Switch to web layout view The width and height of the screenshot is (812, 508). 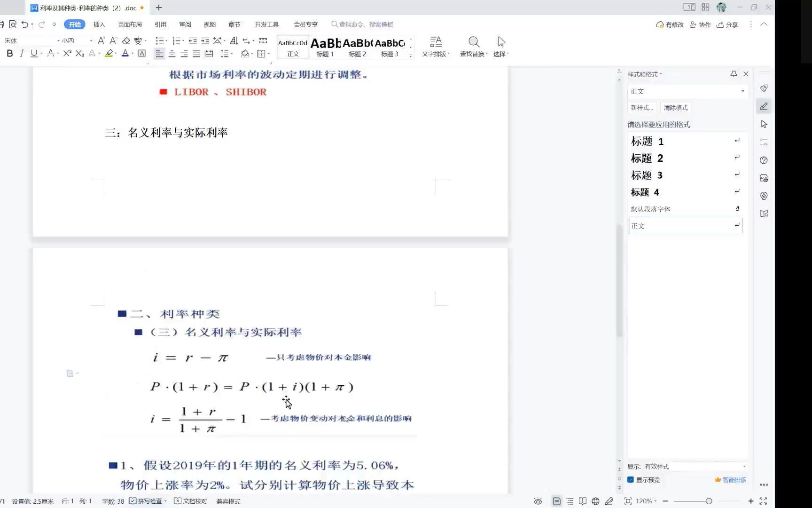tap(595, 501)
